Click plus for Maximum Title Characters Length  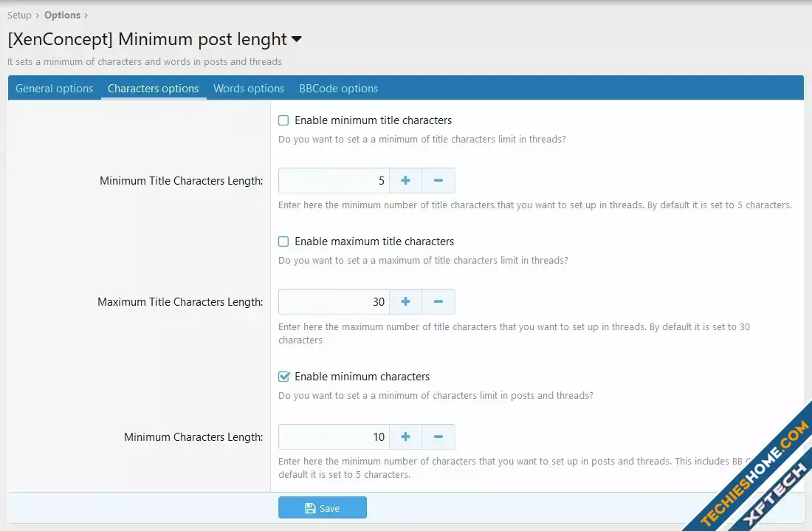(405, 301)
